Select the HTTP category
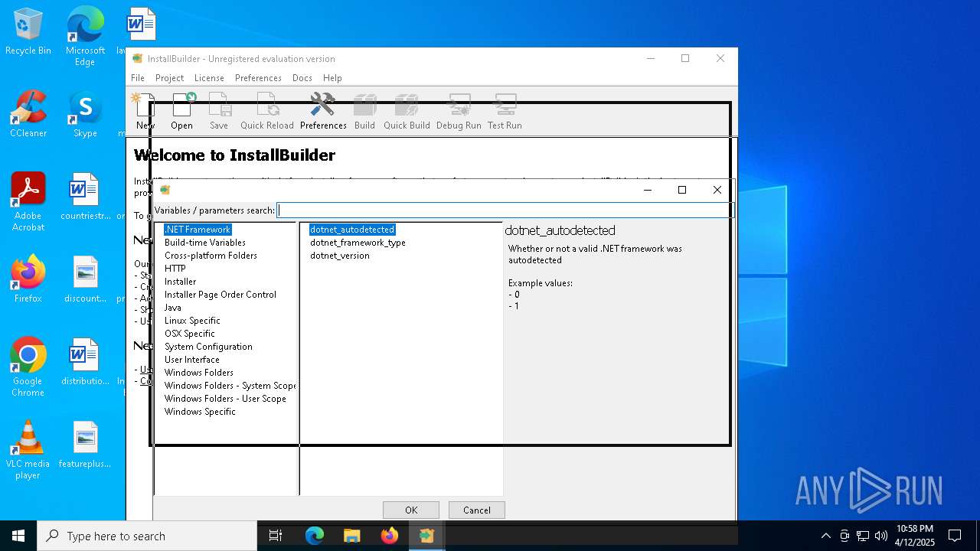This screenshot has width=980, height=551. point(175,269)
